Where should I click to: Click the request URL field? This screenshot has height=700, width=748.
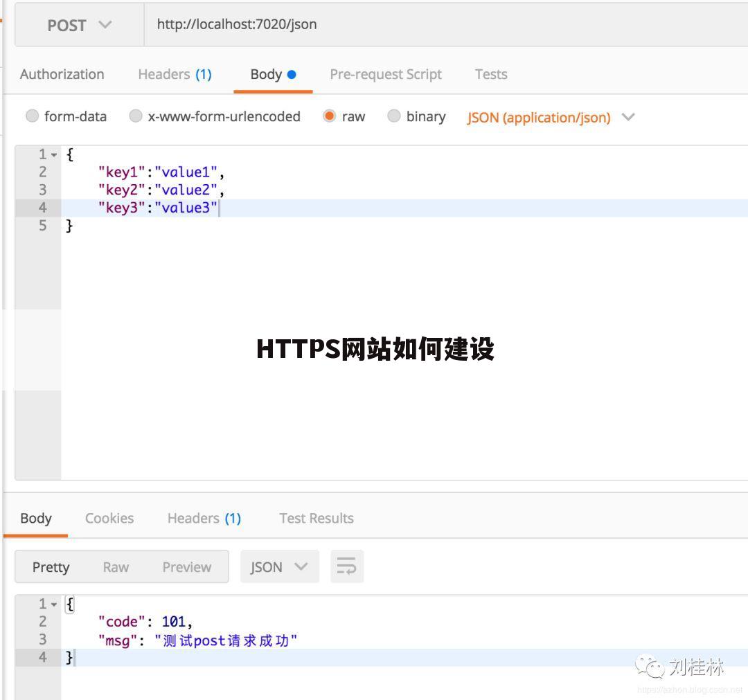point(445,25)
